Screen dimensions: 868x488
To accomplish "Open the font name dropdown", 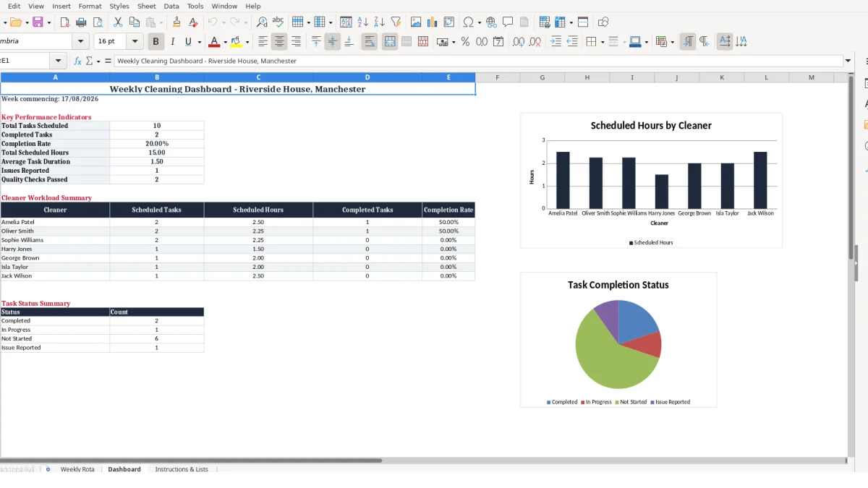I will [80, 42].
